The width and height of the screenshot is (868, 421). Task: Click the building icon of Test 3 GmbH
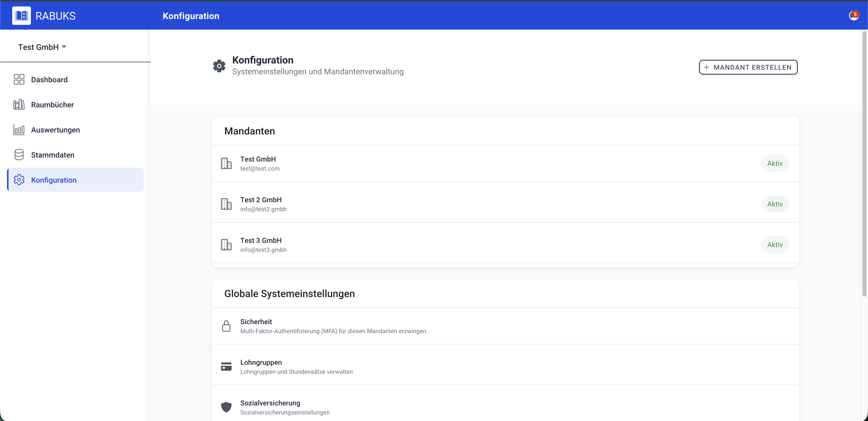click(x=226, y=245)
